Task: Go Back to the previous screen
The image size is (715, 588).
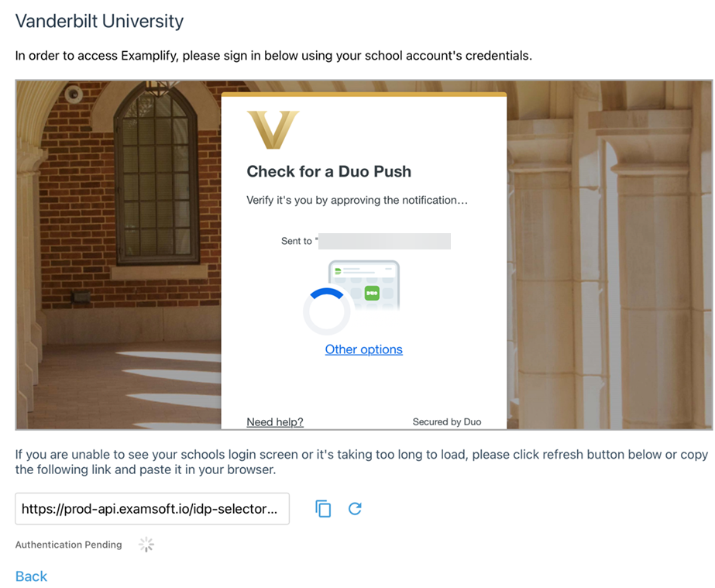Action: 31,576
